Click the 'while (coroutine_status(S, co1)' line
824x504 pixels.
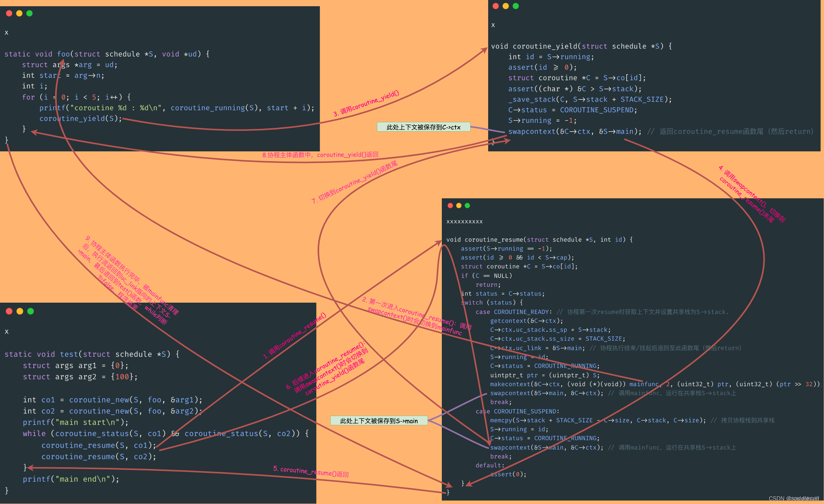[166, 434]
